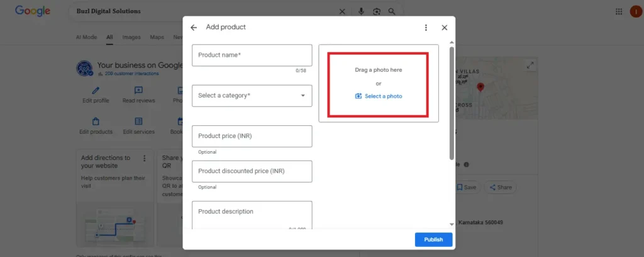Start voice search with microphone icon
644x257 pixels.
[361, 11]
